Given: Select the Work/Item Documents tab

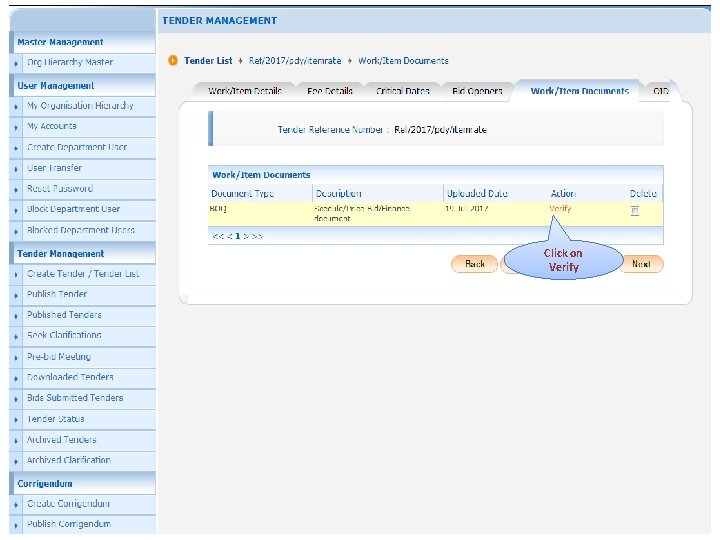Looking at the screenshot, I should pyautogui.click(x=579, y=91).
